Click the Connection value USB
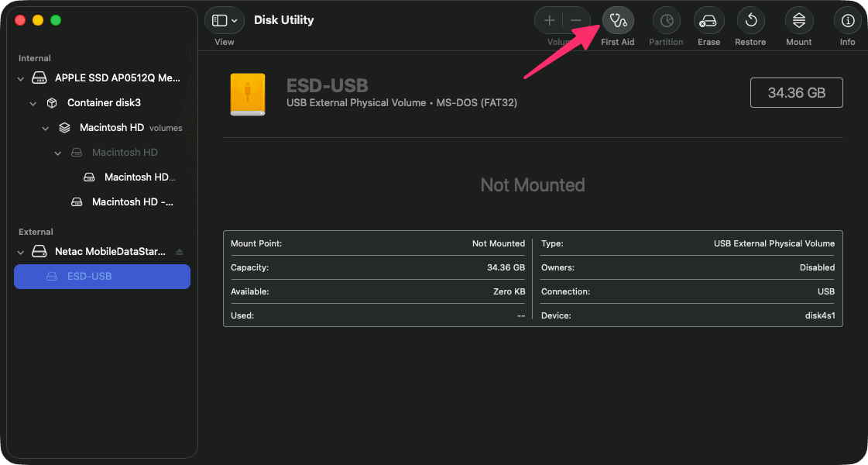 point(825,291)
